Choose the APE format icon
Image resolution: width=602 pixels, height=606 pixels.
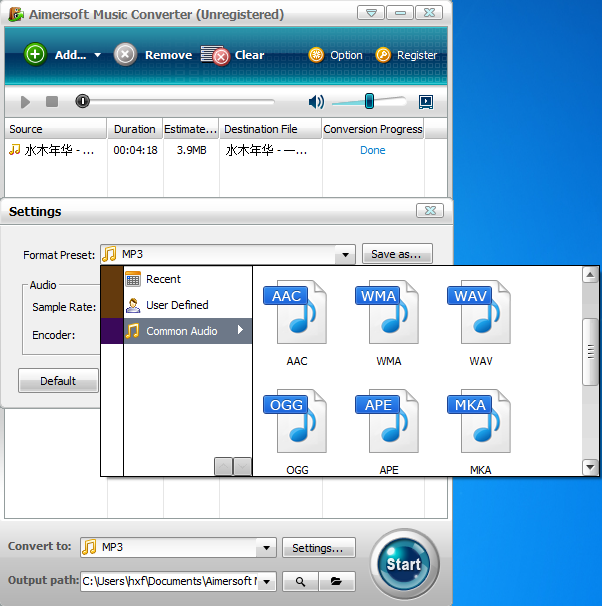[x=388, y=421]
